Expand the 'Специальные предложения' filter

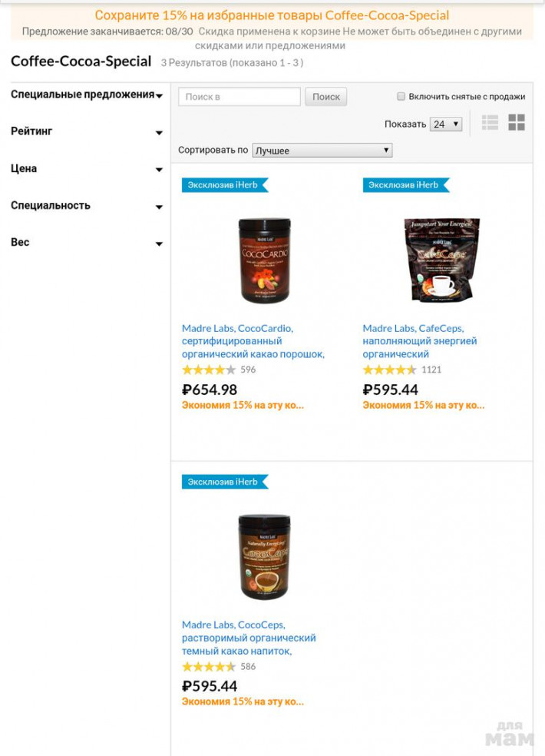87,94
